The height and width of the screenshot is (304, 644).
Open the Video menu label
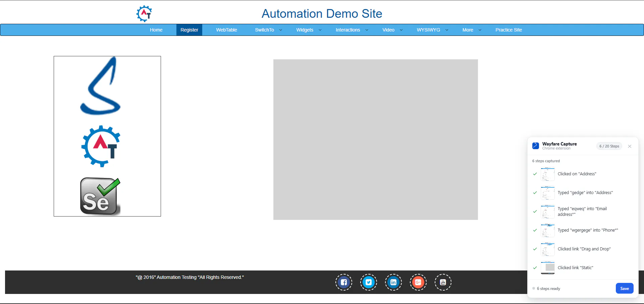point(388,30)
